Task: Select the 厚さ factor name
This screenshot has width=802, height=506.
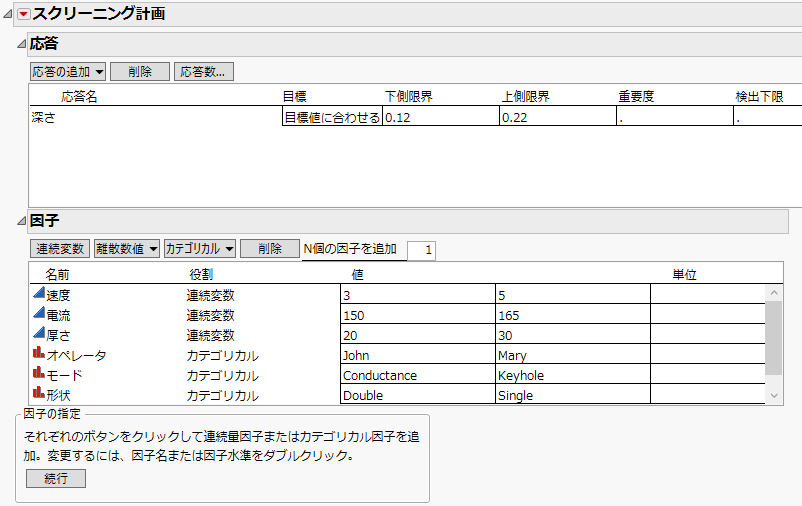Action: pyautogui.click(x=58, y=335)
